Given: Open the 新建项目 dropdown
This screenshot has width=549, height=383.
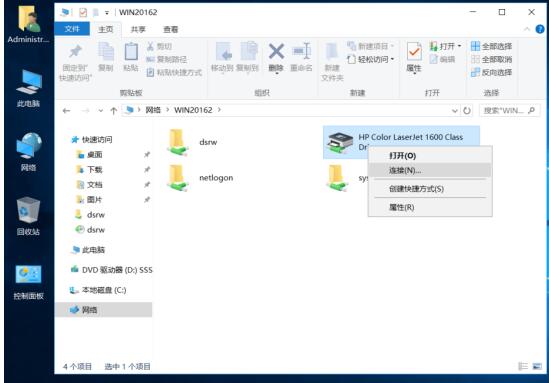Looking at the screenshot, I should coord(371,46).
